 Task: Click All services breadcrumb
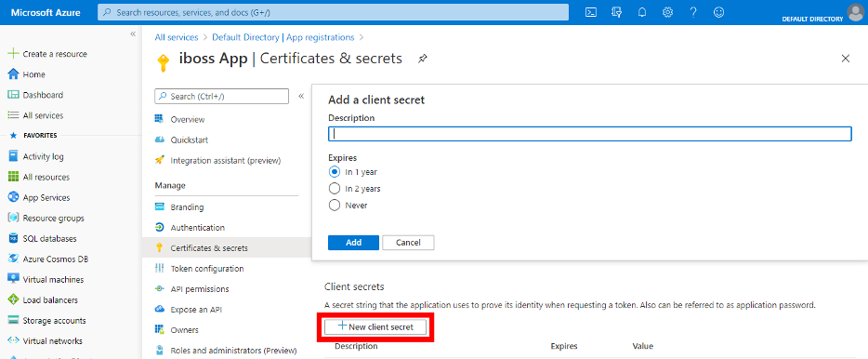(176, 37)
